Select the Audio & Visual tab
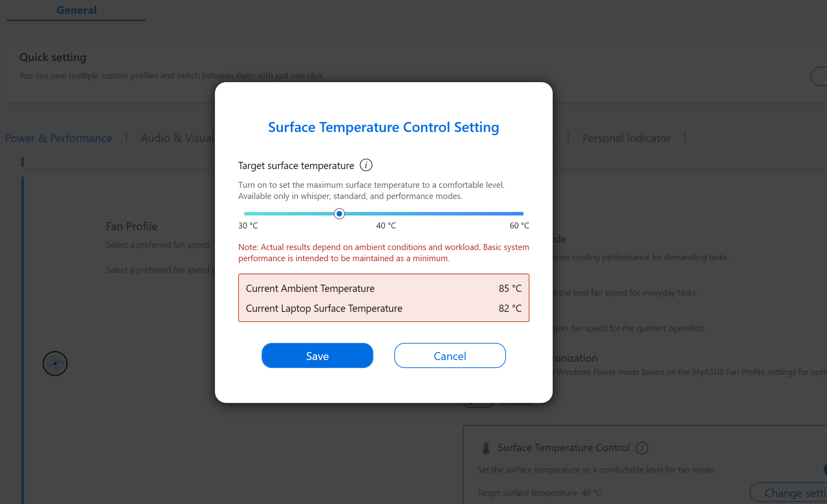This screenshot has width=827, height=504. pos(177,138)
